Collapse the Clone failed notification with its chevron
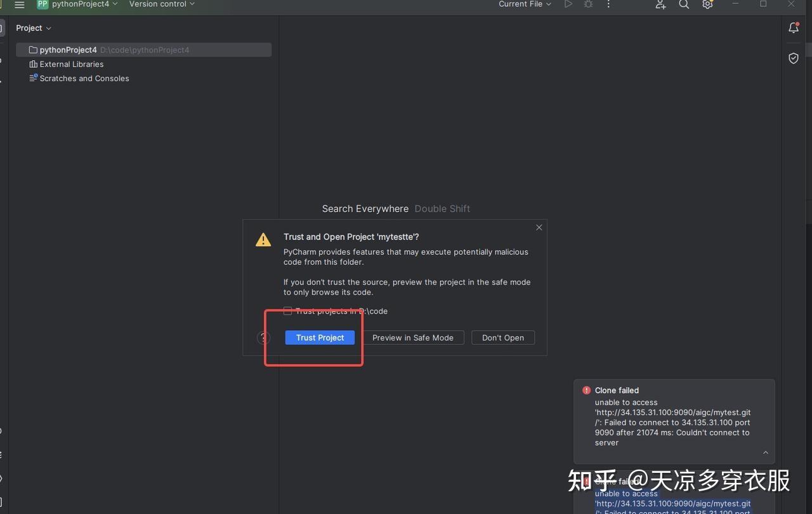The height and width of the screenshot is (514, 812). tap(765, 453)
